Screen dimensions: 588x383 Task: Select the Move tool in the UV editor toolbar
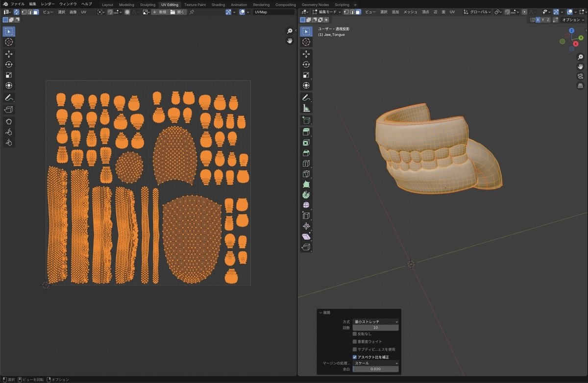pos(9,53)
